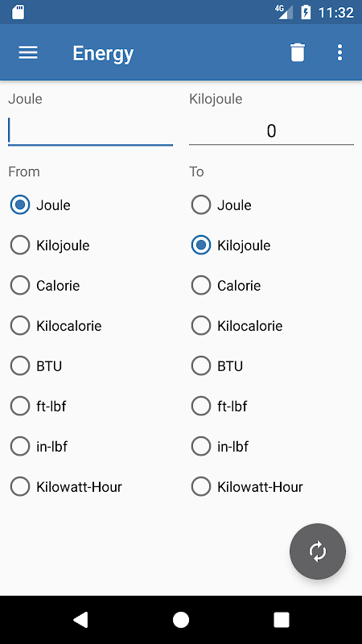Select Calorie in the From column
362x644 pixels.
tap(45, 286)
